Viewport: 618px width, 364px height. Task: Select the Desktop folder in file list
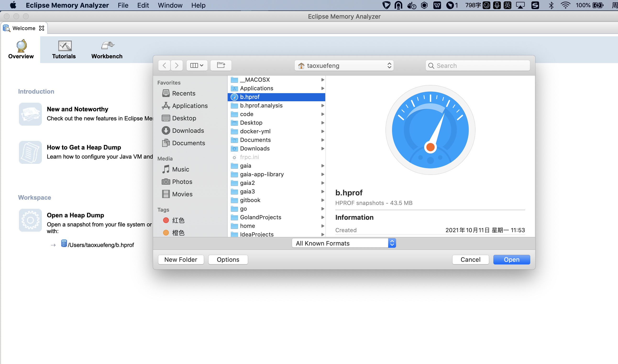tap(276, 123)
